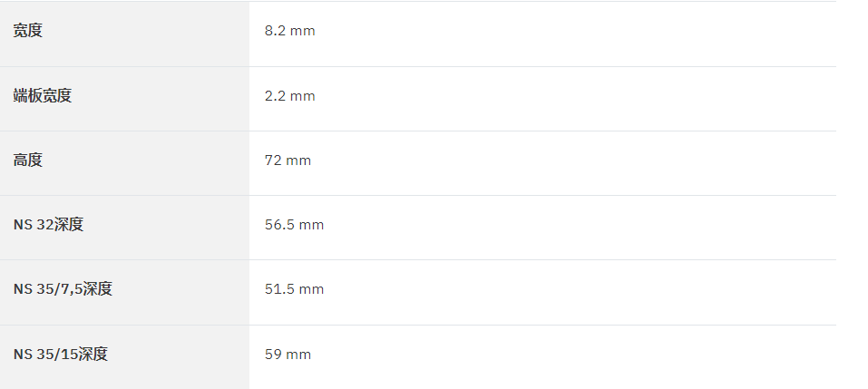This screenshot has width=868, height=389.
Task: Select the 72 mm height value
Action: tap(288, 160)
